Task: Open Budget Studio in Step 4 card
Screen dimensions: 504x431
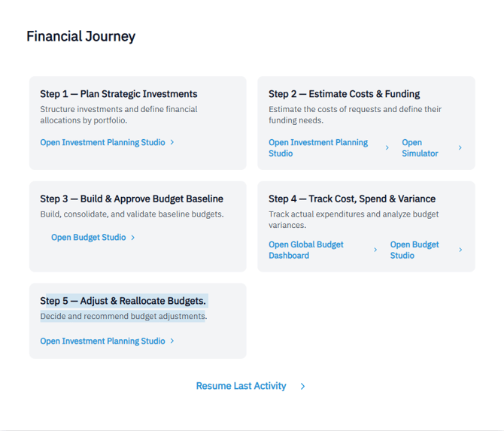Action: tap(414, 250)
